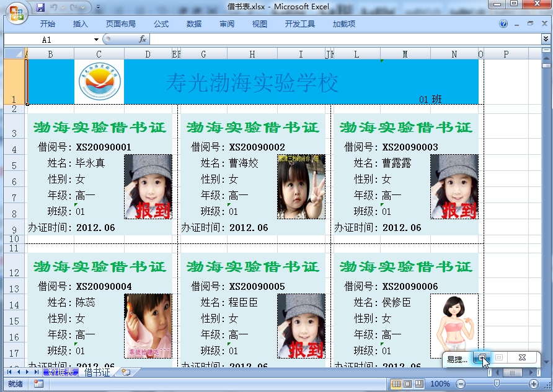Click the zoom in plus button
This screenshot has width=553, height=392.
coord(535,384)
